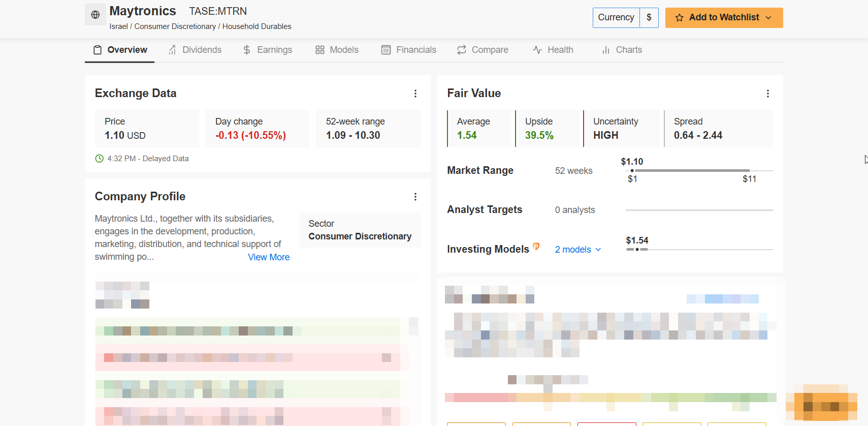
Task: Click the Upside 39.5% card
Action: pos(548,129)
